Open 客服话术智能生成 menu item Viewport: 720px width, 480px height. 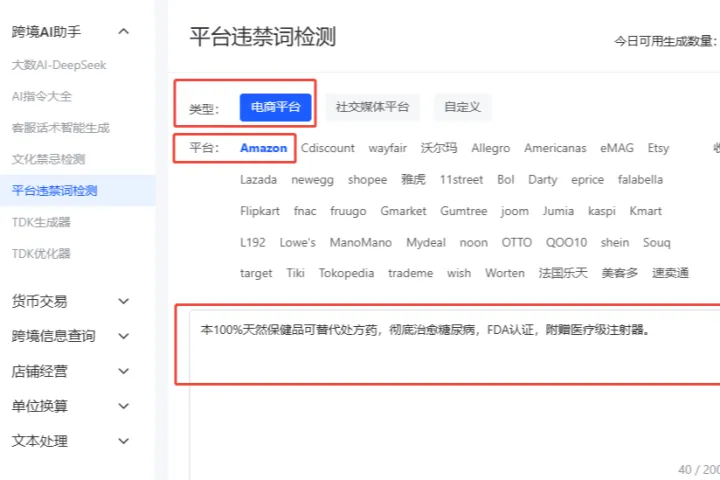(61, 128)
